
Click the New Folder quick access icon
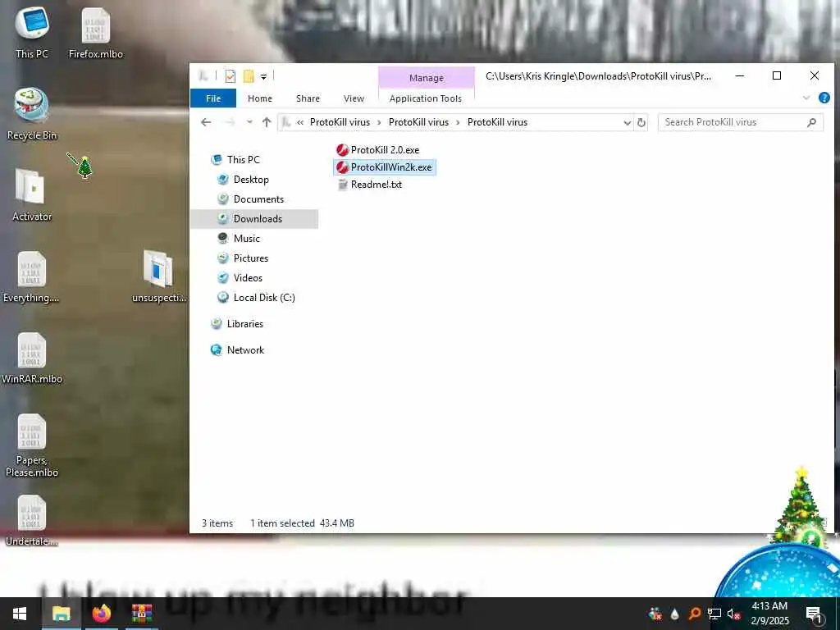(x=249, y=76)
